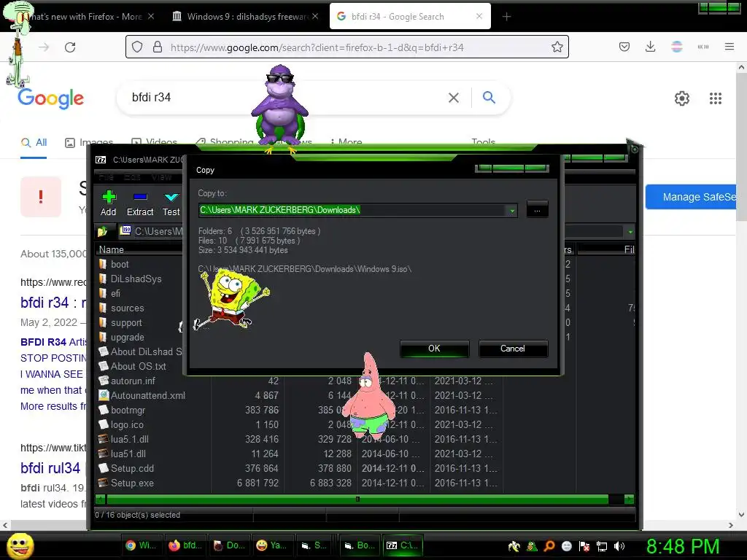Image resolution: width=747 pixels, height=560 pixels.
Task: Click the Google logo
Action: coord(51,98)
